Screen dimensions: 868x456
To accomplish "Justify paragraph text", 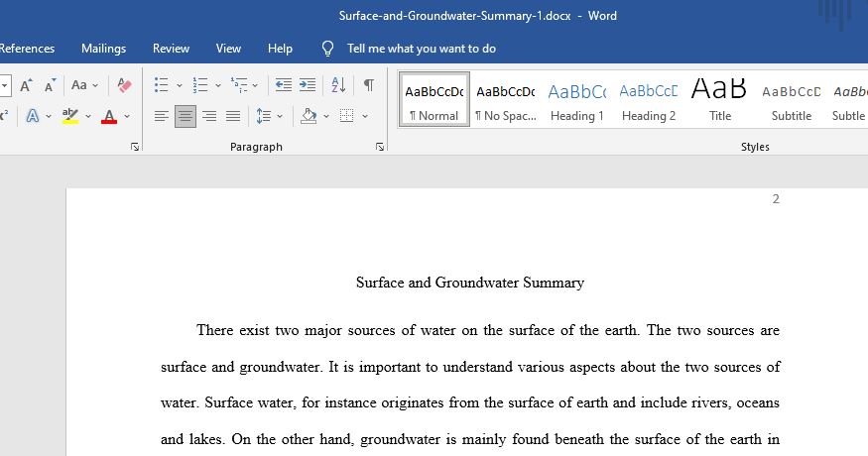I will 233,116.
